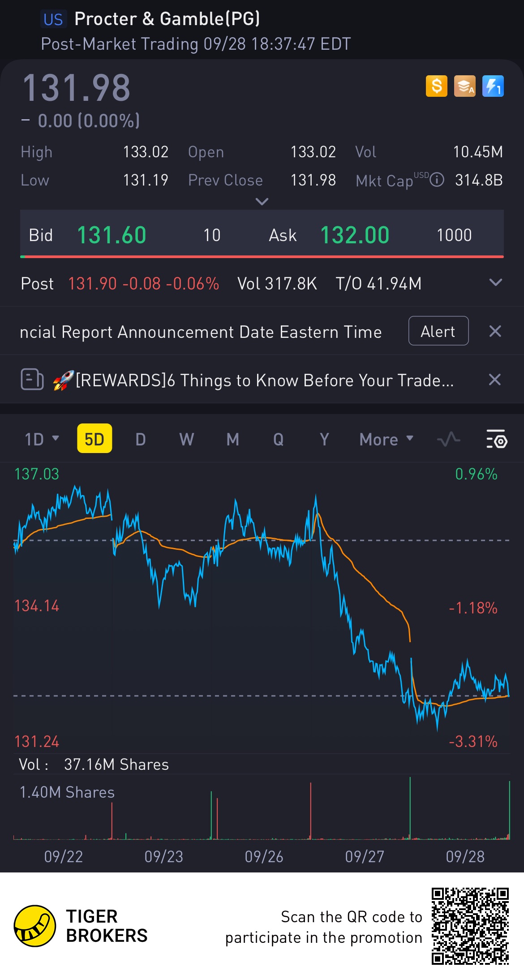The image size is (524, 980).
Task: Toggle the chart indicator wave icon
Action: pyautogui.click(x=448, y=439)
